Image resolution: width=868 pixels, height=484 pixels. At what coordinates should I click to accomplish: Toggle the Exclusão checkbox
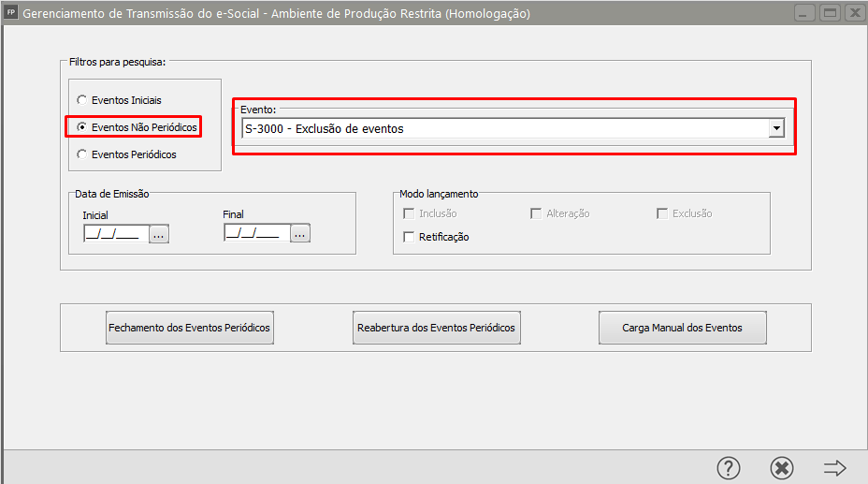[662, 213]
